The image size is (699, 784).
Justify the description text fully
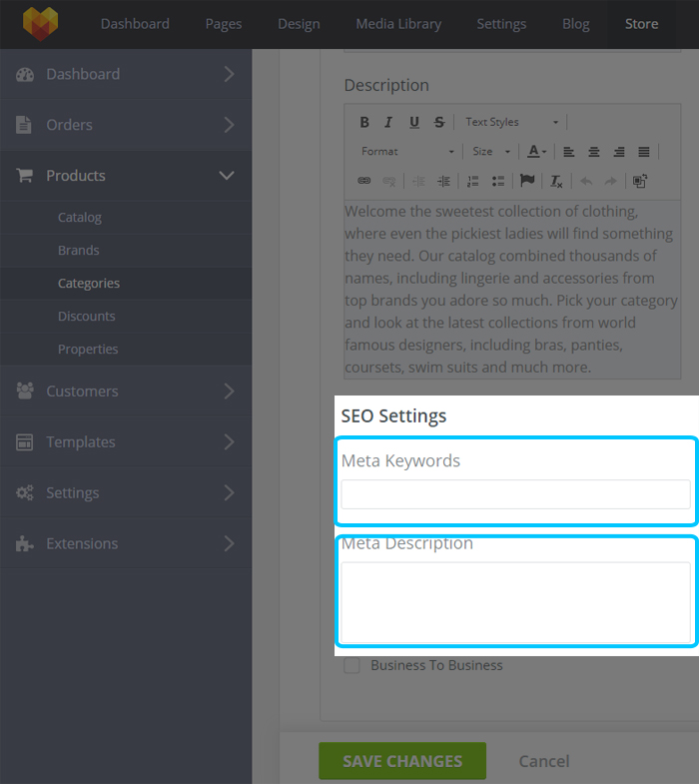click(644, 152)
